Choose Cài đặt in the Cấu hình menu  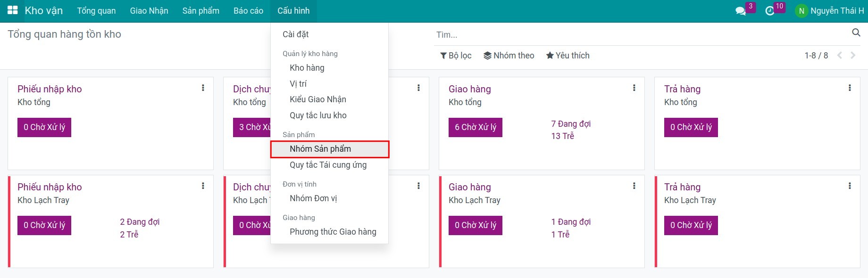tap(297, 34)
